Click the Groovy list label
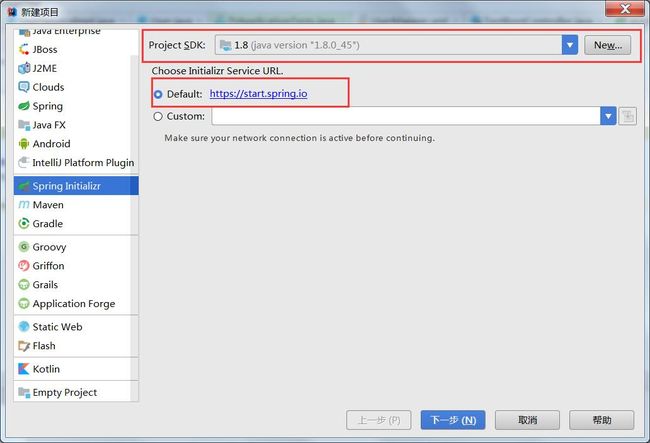 [x=49, y=247]
